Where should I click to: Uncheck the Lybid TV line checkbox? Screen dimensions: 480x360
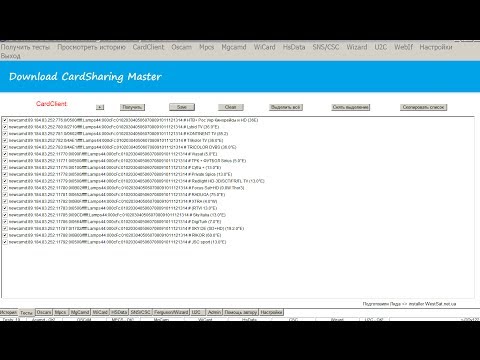5,127
